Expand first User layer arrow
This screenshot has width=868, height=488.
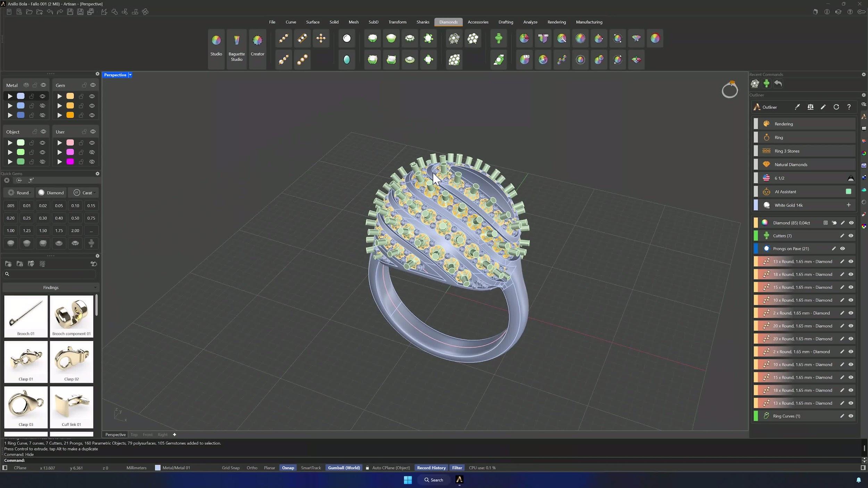pyautogui.click(x=59, y=143)
